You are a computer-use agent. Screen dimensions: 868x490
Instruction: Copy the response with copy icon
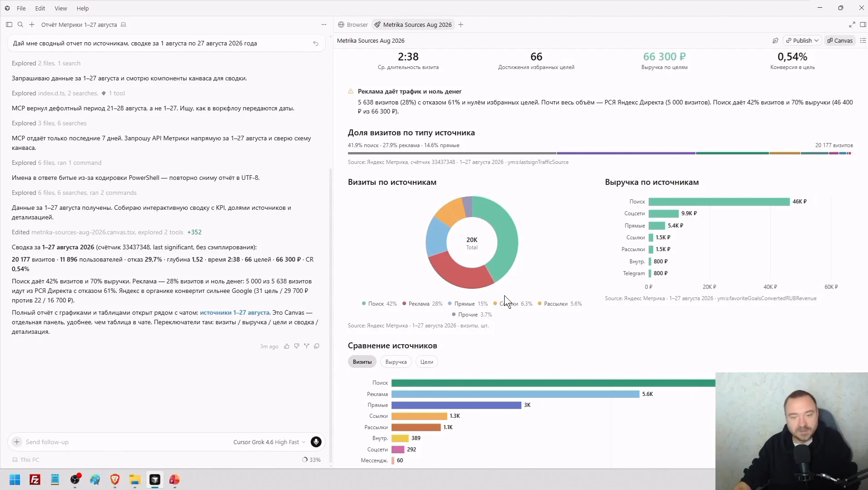317,346
